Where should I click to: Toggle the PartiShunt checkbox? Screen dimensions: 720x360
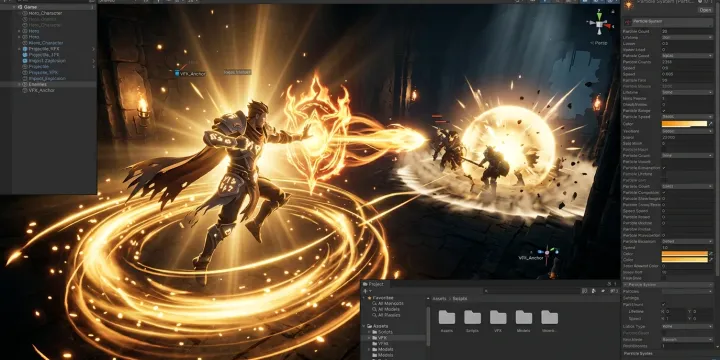(x=664, y=304)
